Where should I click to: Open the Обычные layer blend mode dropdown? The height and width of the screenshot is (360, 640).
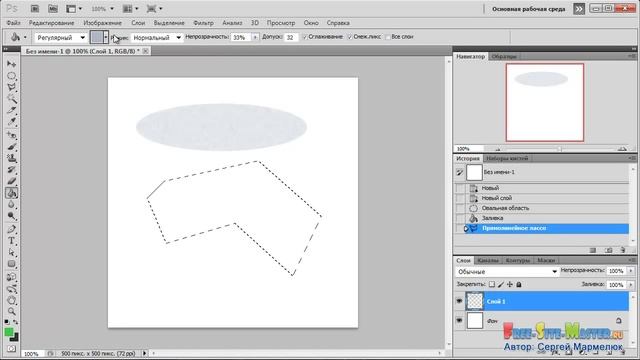coord(507,271)
